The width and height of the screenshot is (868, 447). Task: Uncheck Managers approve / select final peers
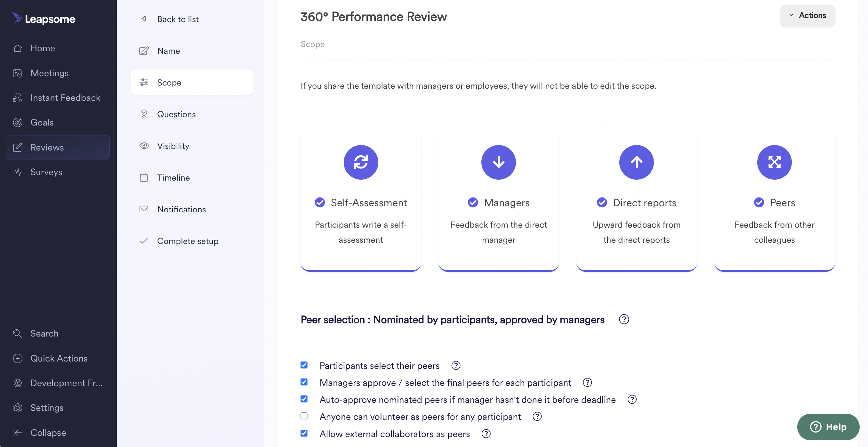304,382
